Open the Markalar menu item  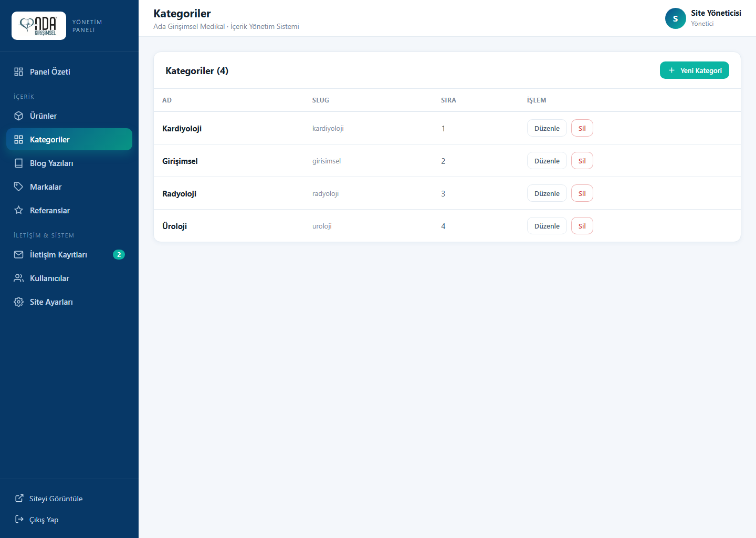click(x=69, y=187)
